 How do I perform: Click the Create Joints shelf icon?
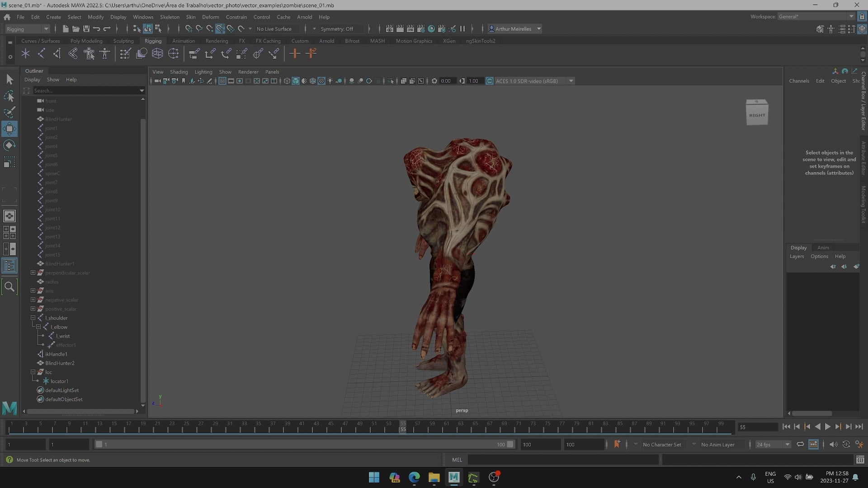41,54
